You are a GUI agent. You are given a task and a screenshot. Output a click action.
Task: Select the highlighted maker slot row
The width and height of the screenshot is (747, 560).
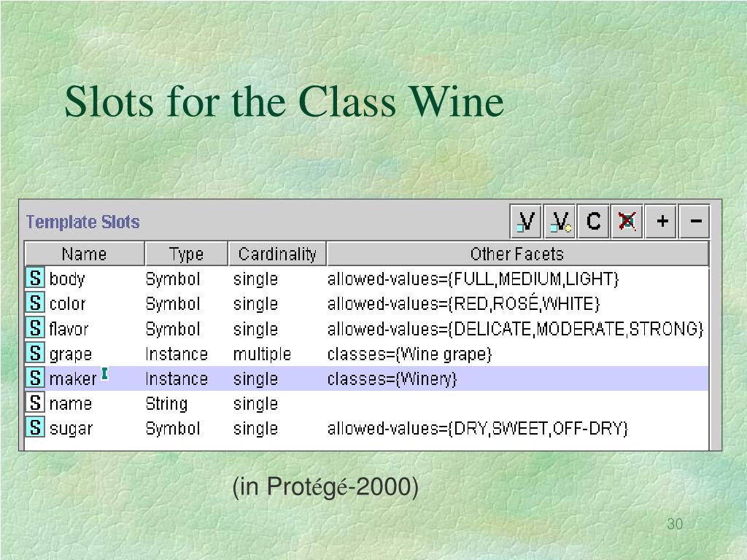366,378
